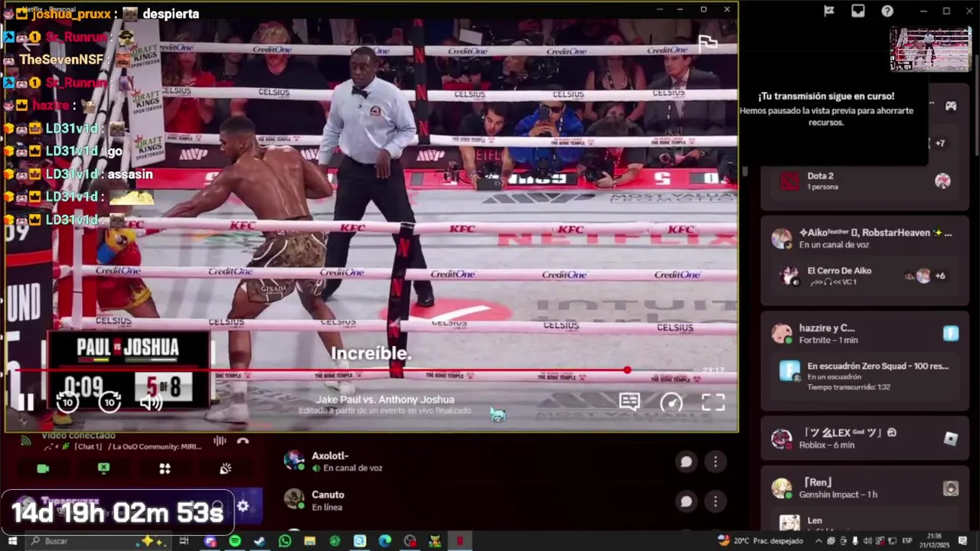Image resolution: width=980 pixels, height=551 pixels.
Task: Open Windows notification center icon
Action: click(x=962, y=541)
